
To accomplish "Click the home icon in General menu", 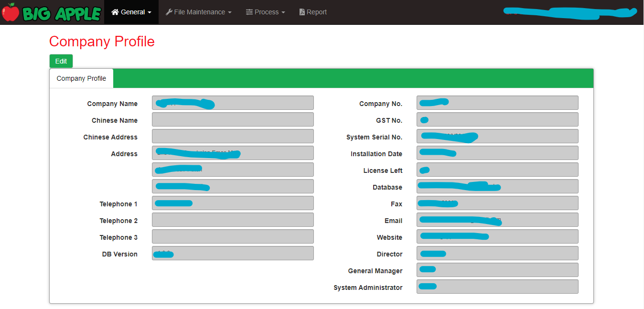I will tap(115, 12).
